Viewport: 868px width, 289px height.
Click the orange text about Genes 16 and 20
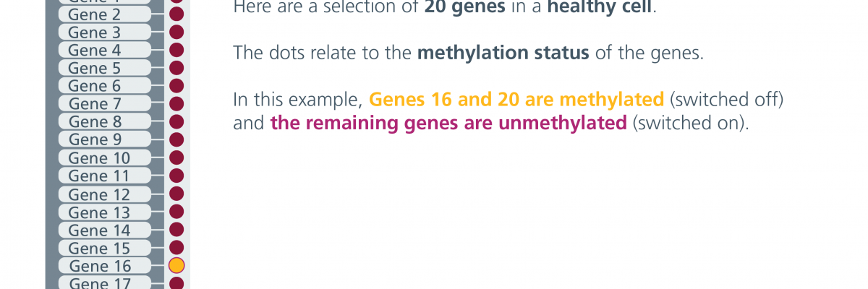516,100
